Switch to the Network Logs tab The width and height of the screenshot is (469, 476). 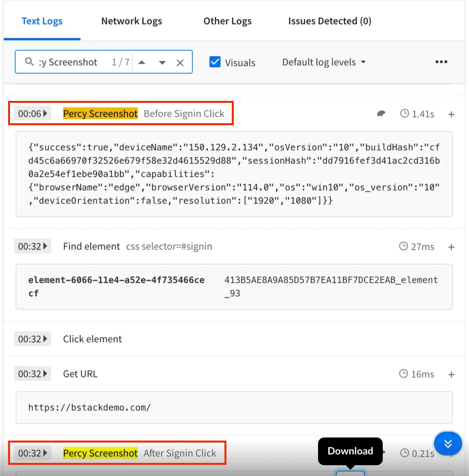pos(131,21)
